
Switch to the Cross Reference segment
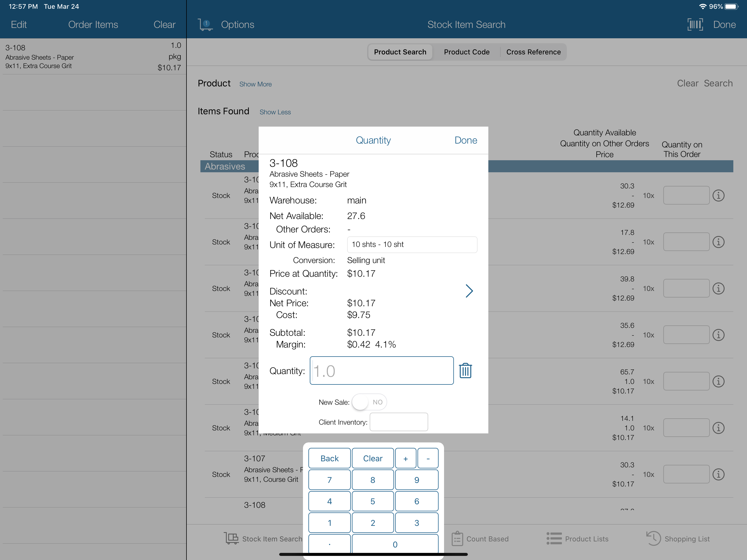pos(533,52)
